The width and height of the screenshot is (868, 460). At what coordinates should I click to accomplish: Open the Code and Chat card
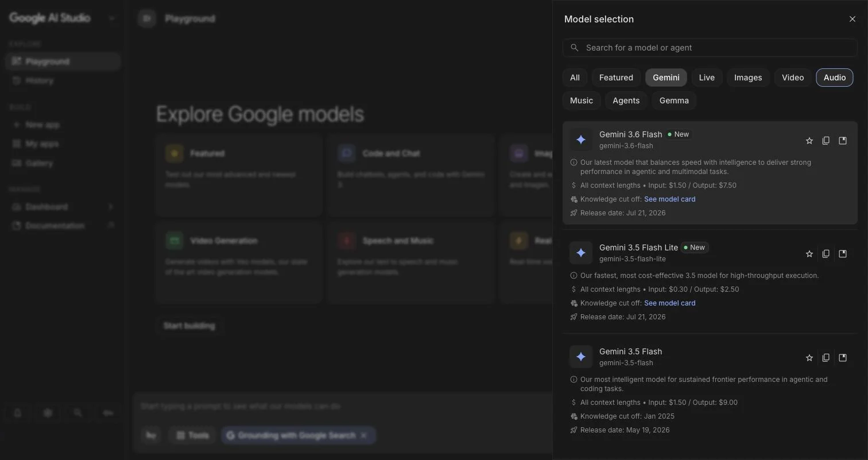[412, 175]
